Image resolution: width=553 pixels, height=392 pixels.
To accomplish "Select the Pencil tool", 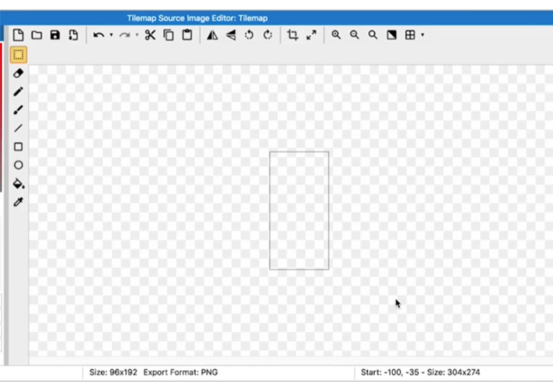I will 18,91.
